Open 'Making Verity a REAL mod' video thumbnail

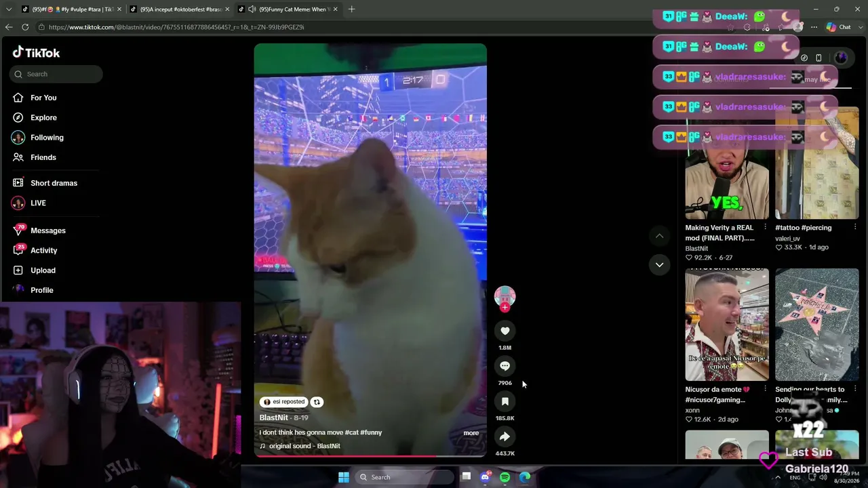coord(727,163)
